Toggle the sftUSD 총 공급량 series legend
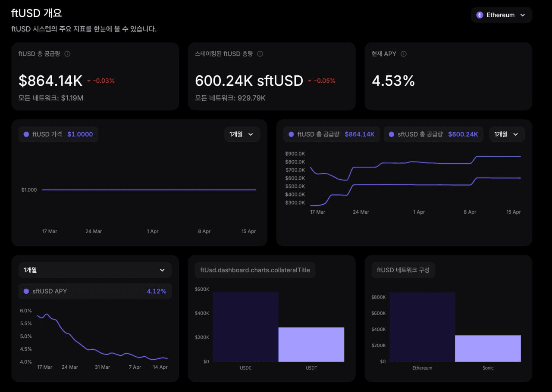This screenshot has height=392, width=552. point(433,134)
